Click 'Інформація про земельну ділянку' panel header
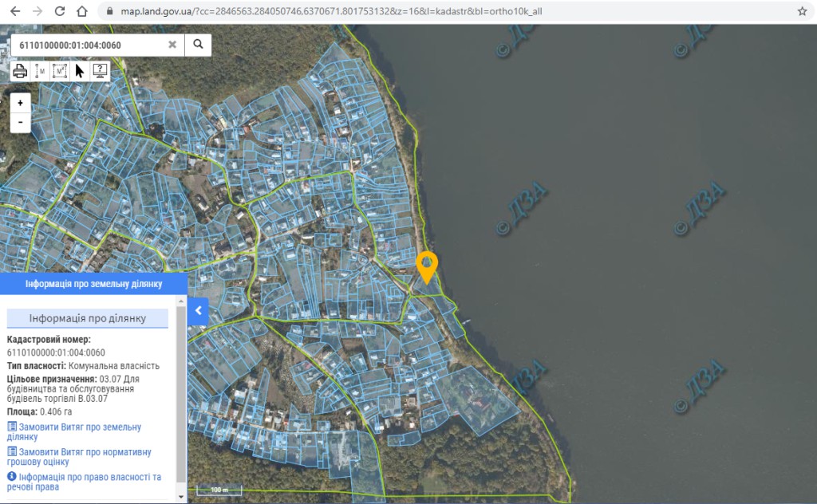Image resolution: width=817 pixels, height=504 pixels. click(x=93, y=284)
